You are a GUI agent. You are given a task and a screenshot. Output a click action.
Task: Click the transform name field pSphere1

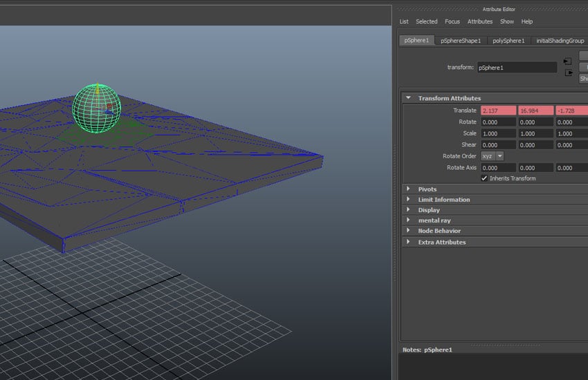[x=517, y=68]
